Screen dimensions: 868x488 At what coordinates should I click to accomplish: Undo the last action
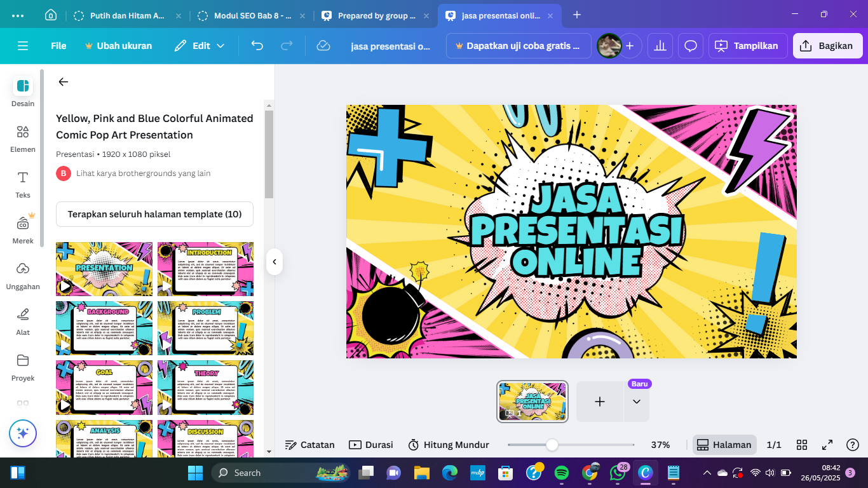click(x=257, y=46)
